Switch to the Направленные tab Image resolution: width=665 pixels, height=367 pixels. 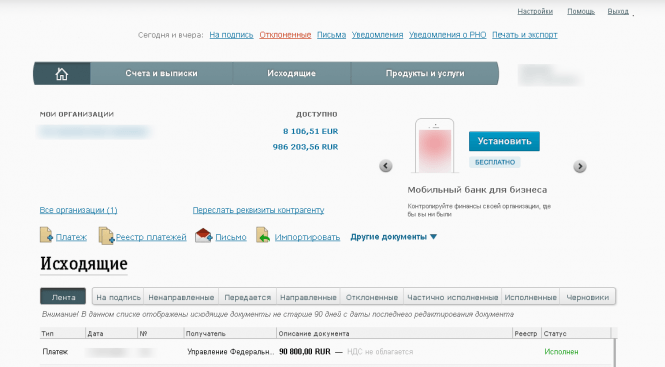tap(308, 297)
